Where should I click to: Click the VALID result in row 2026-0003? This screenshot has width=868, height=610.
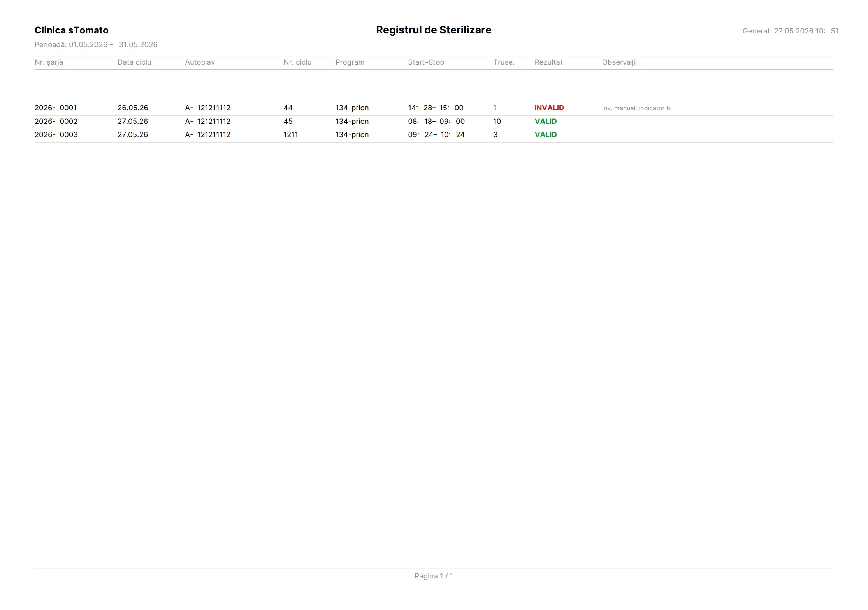point(546,135)
